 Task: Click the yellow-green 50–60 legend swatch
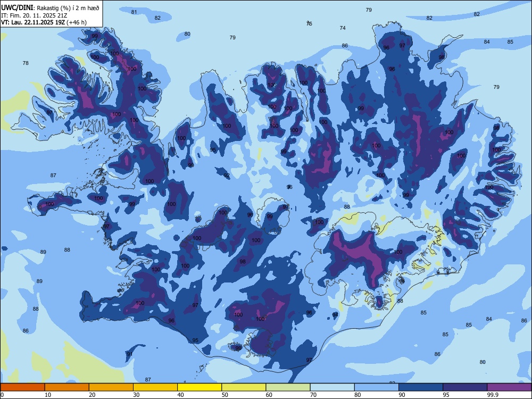click(x=244, y=387)
